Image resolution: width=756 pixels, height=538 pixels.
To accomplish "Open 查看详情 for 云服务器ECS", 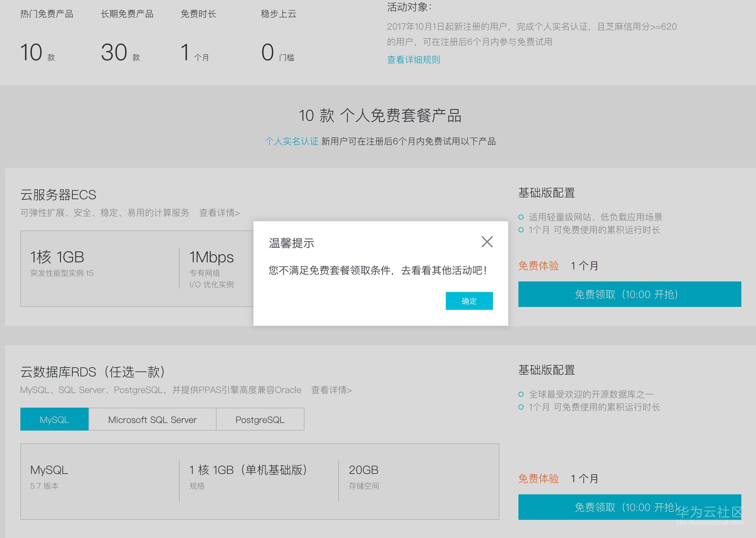I will point(219,213).
